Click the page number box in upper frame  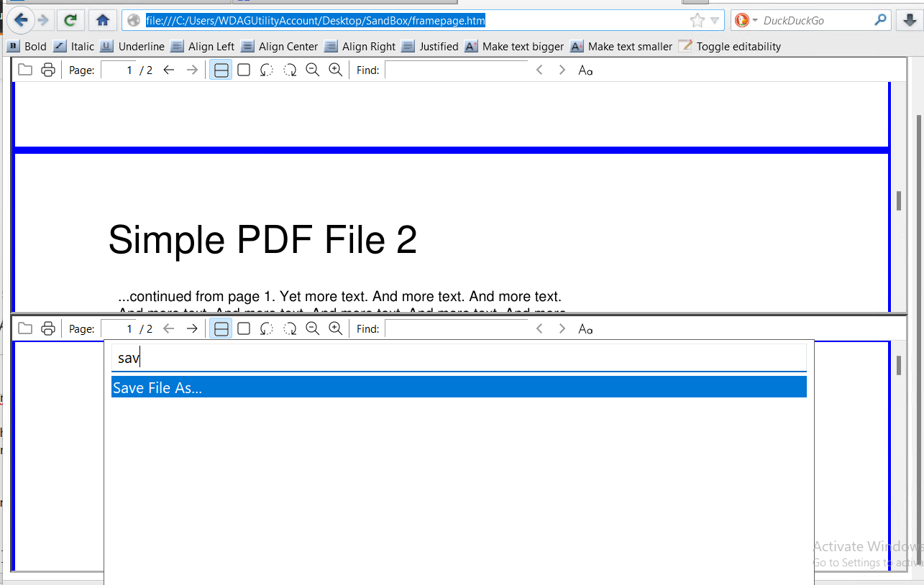[118, 70]
